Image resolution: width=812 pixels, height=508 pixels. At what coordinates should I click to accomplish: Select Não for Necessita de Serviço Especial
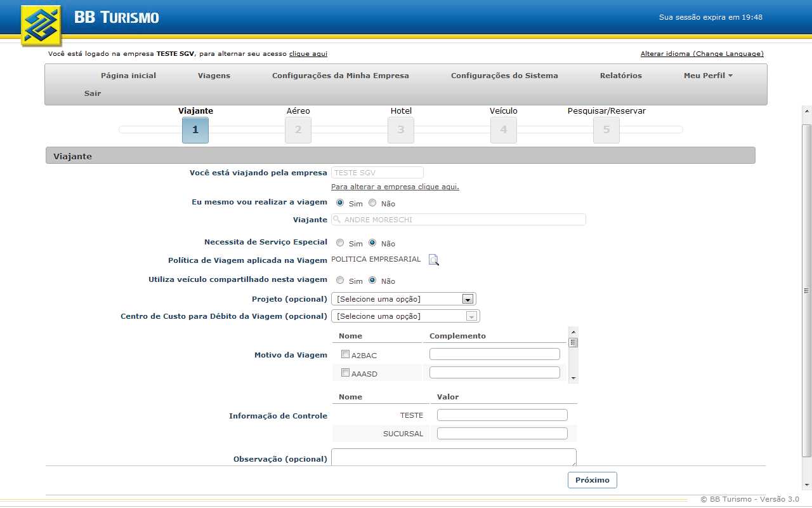click(372, 243)
